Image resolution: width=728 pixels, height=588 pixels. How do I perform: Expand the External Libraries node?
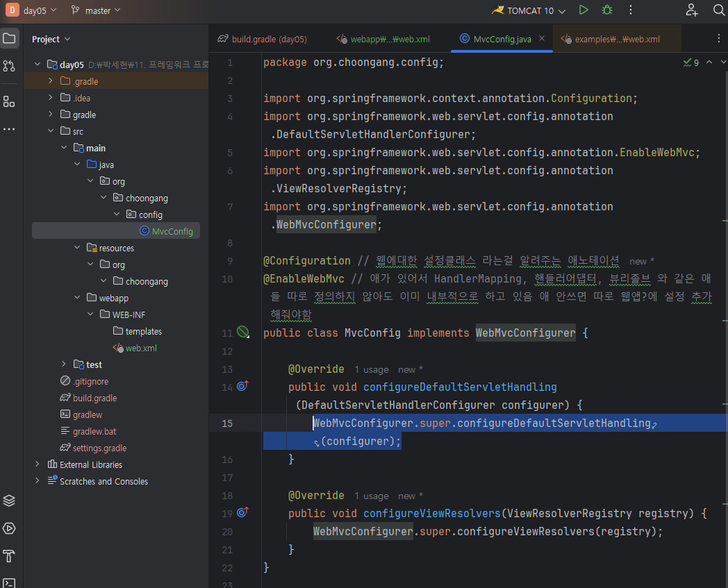pos(38,464)
